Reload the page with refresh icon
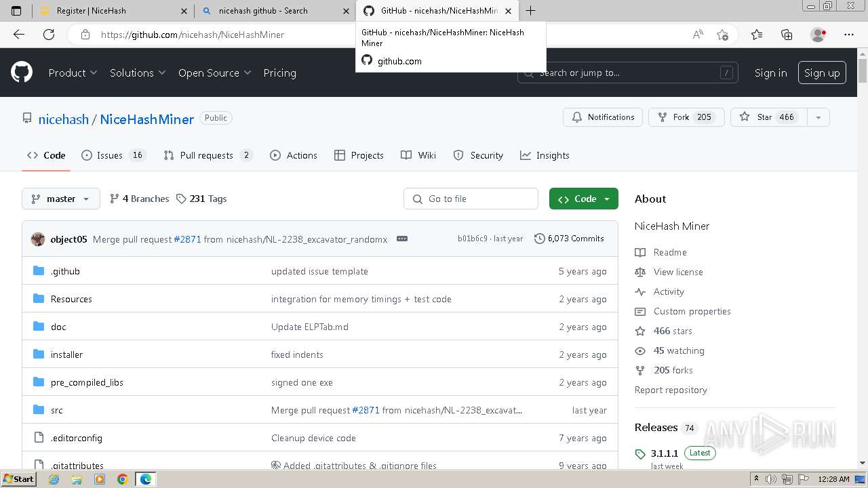Screen dimensions: 868x488 coord(49,35)
